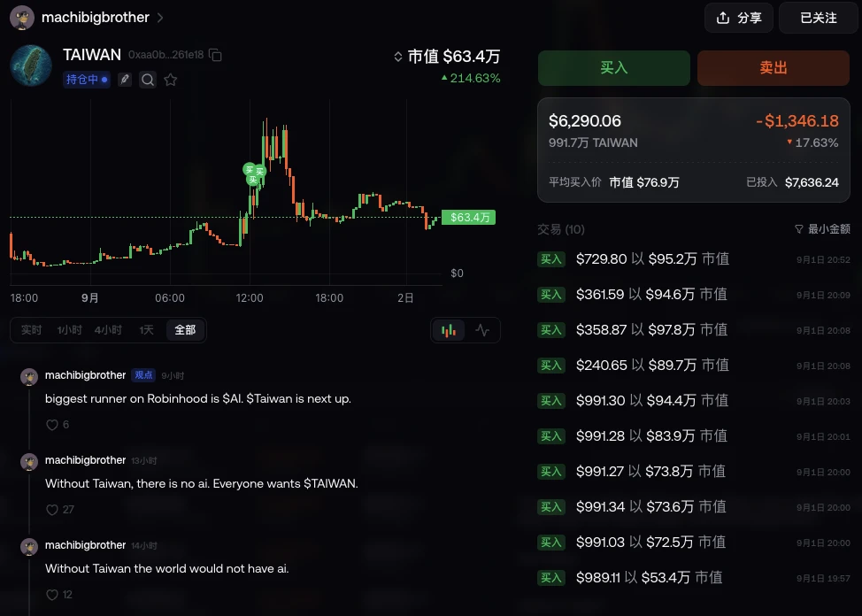Click the 9月1日 20:52 timestamp
The image size is (862, 616).
tap(823, 259)
